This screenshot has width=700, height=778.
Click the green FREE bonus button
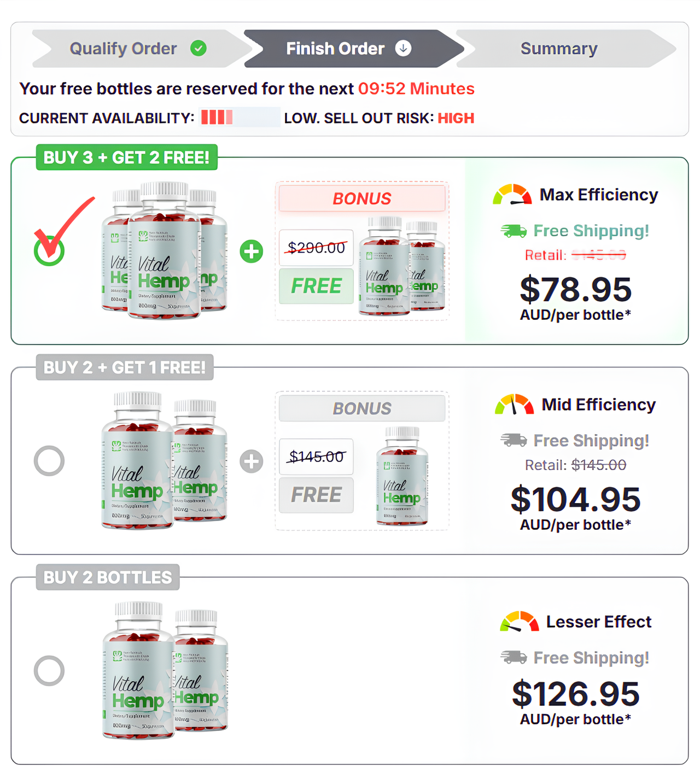(316, 286)
